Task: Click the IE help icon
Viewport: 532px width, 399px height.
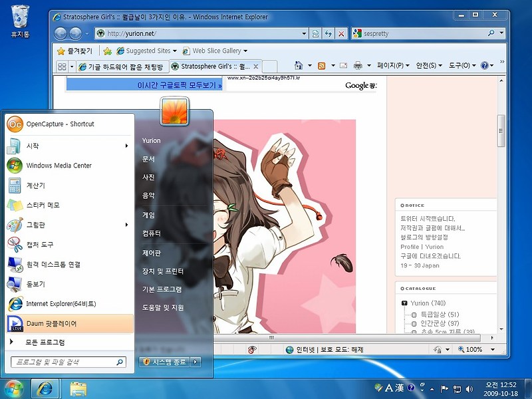Action: tap(485, 65)
